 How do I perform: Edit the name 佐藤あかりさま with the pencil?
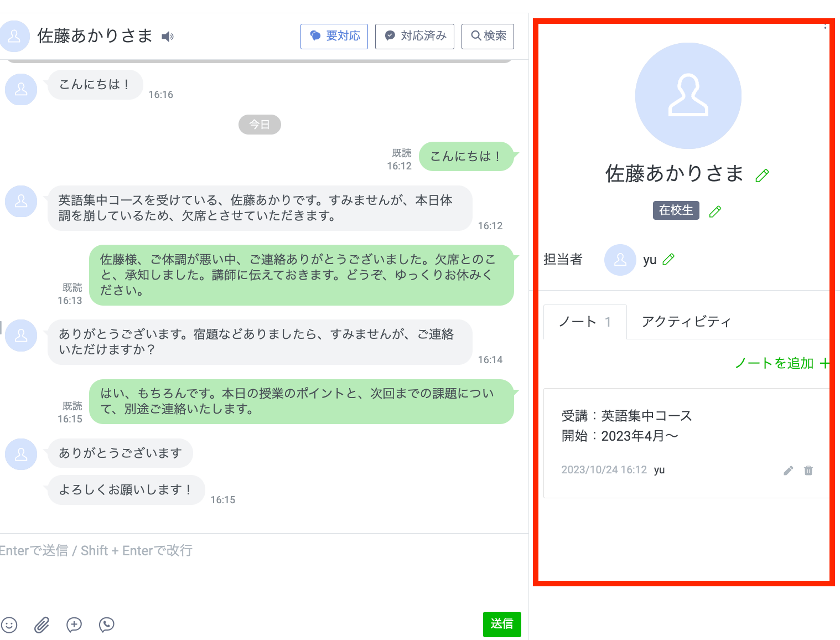[762, 176]
